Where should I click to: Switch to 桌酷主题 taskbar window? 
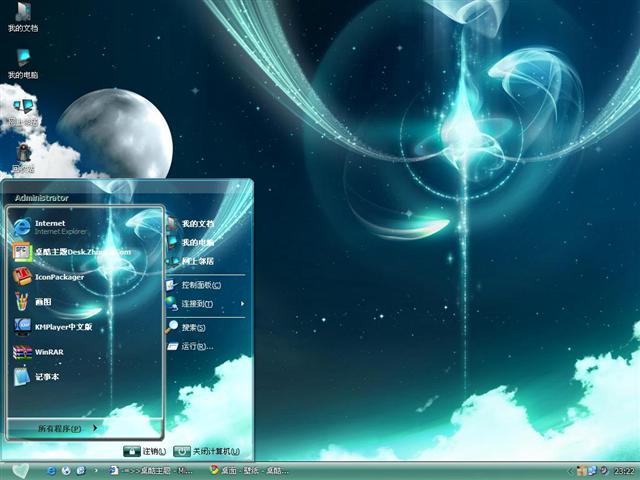pos(150,471)
